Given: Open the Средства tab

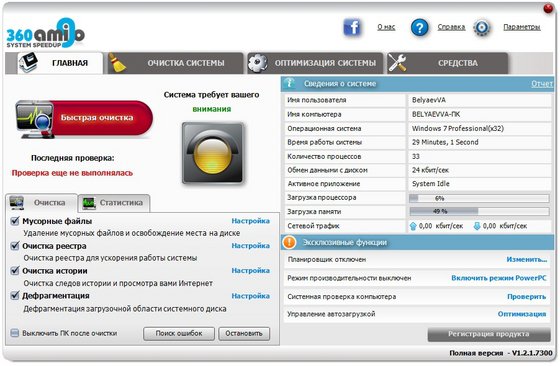Looking at the screenshot, I should tap(447, 63).
